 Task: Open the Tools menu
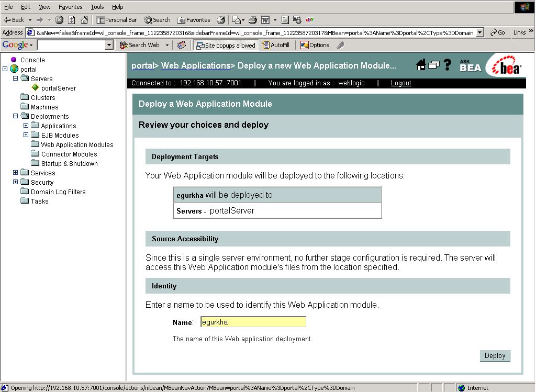[97, 7]
